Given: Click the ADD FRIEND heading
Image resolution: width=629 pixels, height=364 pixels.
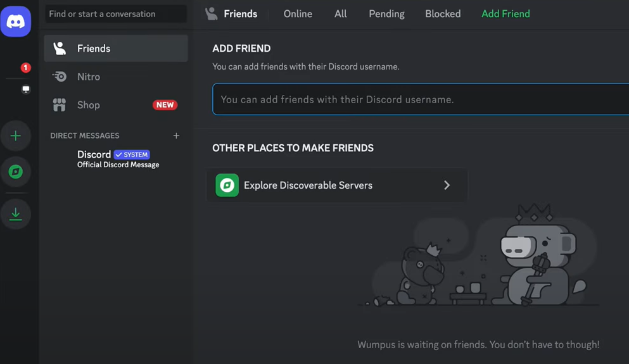Looking at the screenshot, I should (241, 49).
